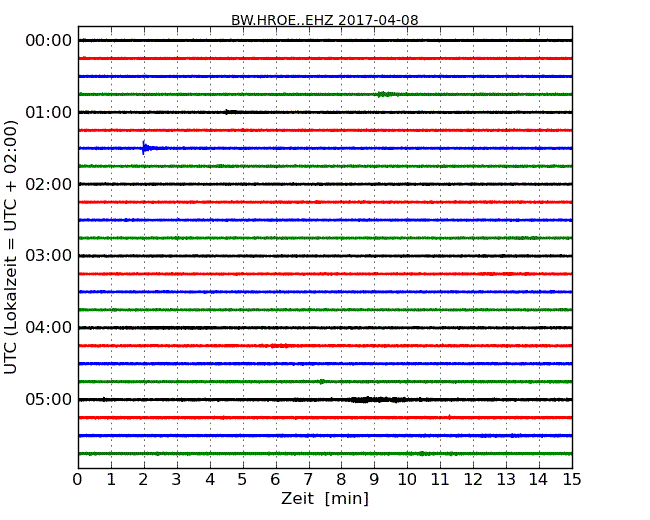Click the x-axis tick label 7
Screen dimensions: 650x520
[x=308, y=480]
